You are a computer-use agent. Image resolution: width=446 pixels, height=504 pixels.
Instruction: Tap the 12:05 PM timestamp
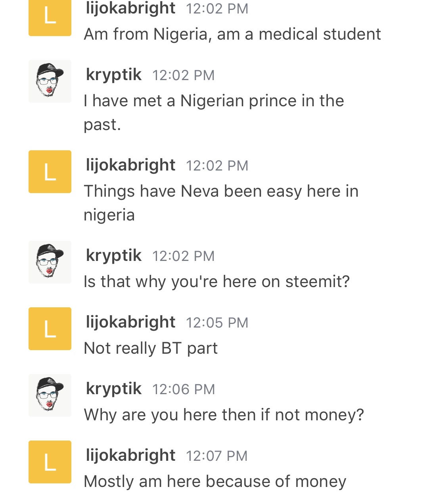pyautogui.click(x=217, y=323)
